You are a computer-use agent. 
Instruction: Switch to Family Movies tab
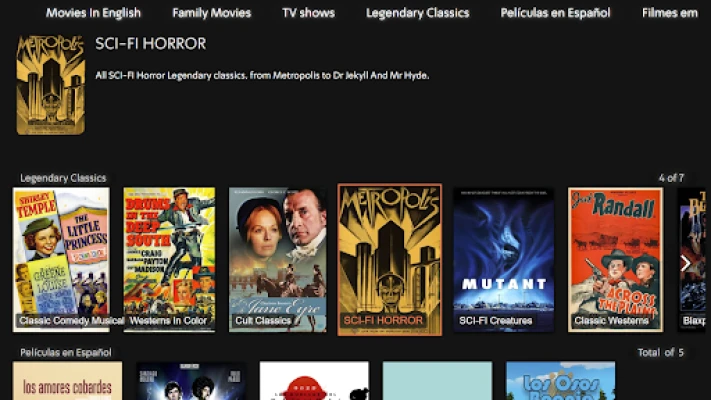tap(211, 13)
